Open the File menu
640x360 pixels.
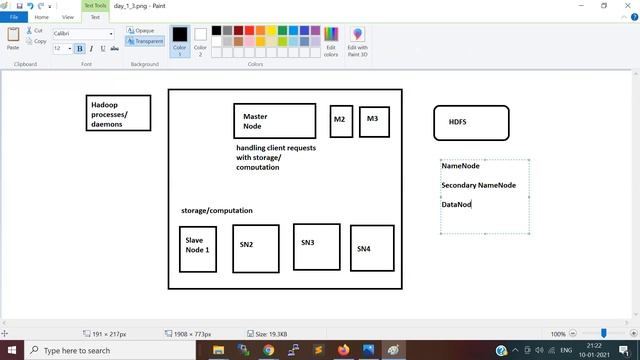(x=14, y=17)
